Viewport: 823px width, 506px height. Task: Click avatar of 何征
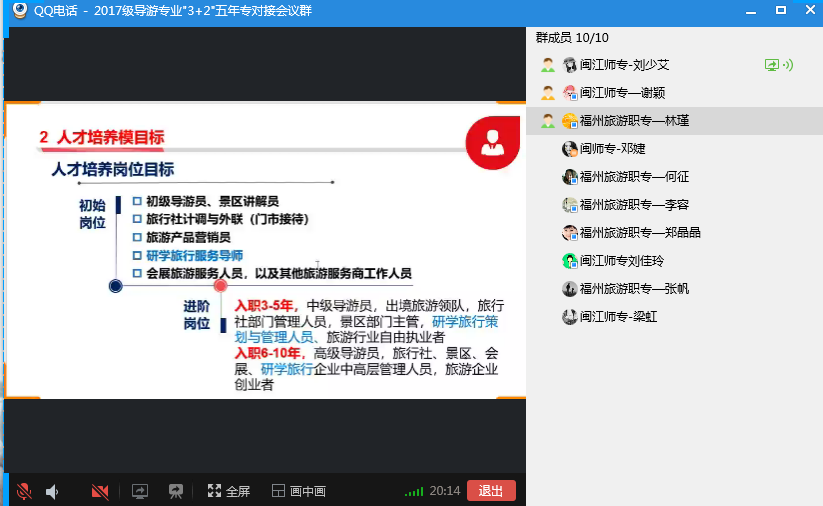pyautogui.click(x=569, y=177)
